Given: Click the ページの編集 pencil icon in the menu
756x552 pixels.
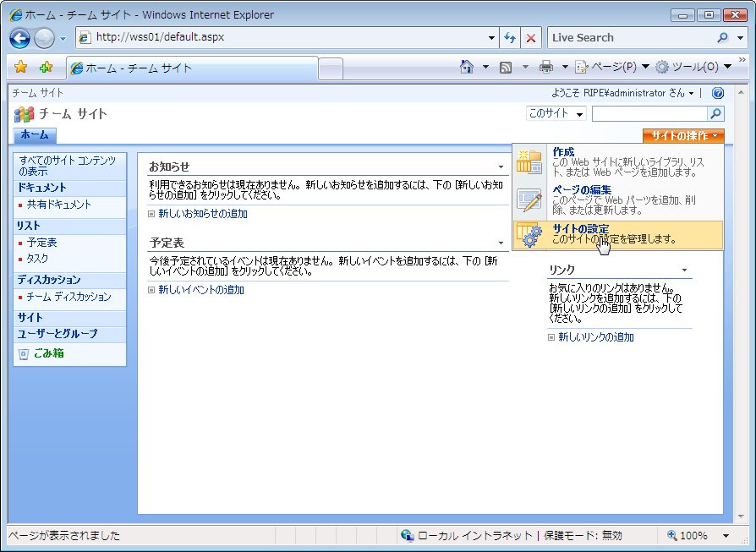Looking at the screenshot, I should click(x=529, y=200).
